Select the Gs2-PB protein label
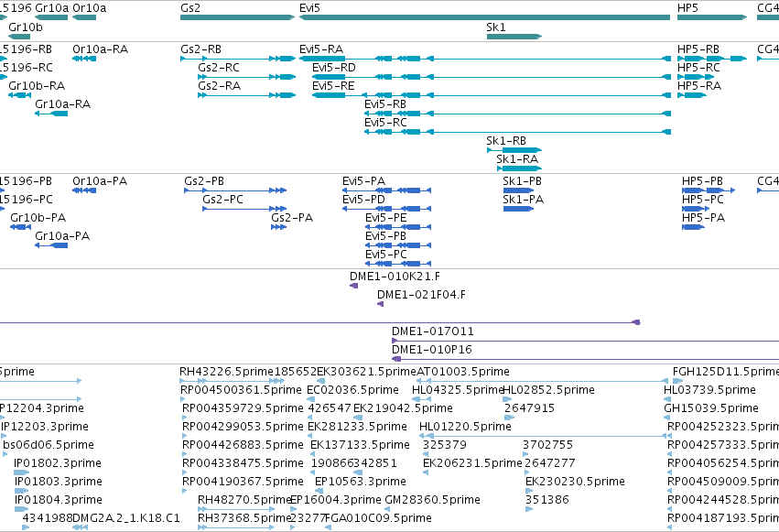This screenshot has width=779, height=532. point(204,181)
